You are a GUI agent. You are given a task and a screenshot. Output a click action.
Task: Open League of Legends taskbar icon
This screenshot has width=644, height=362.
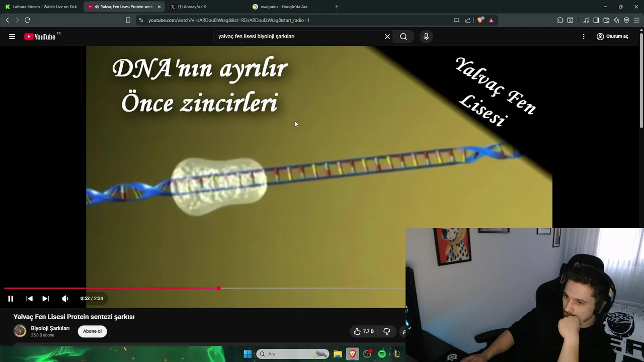point(396,354)
